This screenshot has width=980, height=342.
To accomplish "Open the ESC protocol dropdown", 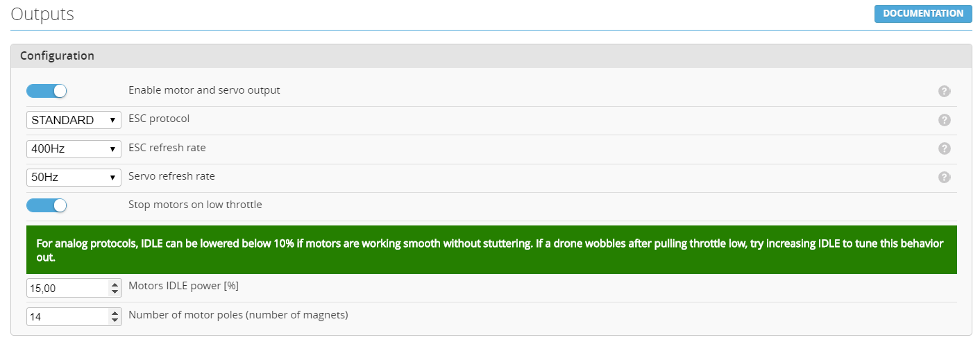I will 74,120.
